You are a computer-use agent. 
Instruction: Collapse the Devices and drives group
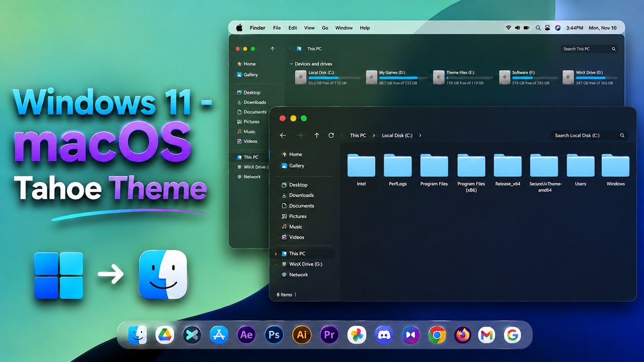click(x=291, y=64)
